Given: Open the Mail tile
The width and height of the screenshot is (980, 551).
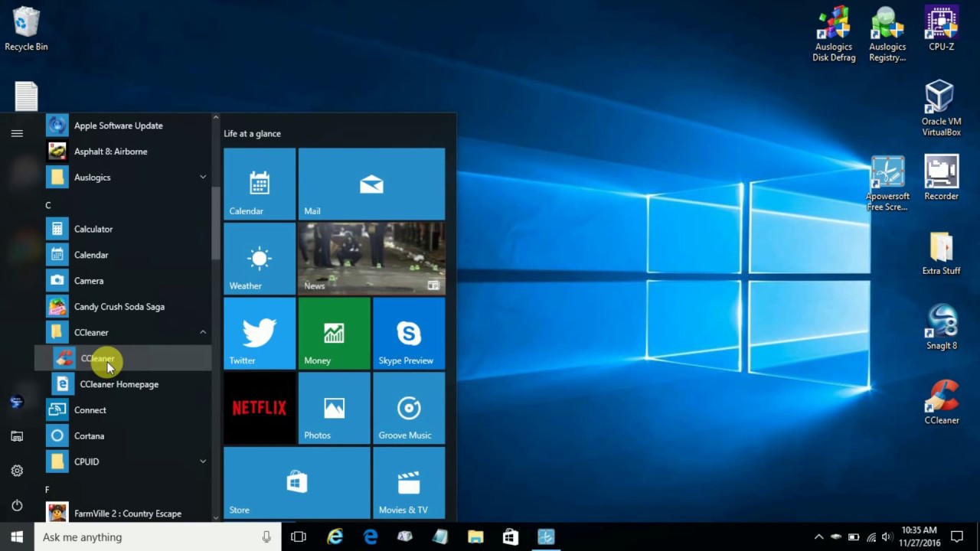Looking at the screenshot, I should [371, 184].
